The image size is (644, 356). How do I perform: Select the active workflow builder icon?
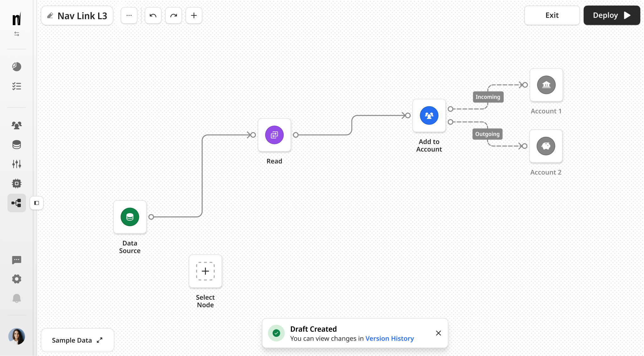[x=17, y=203]
